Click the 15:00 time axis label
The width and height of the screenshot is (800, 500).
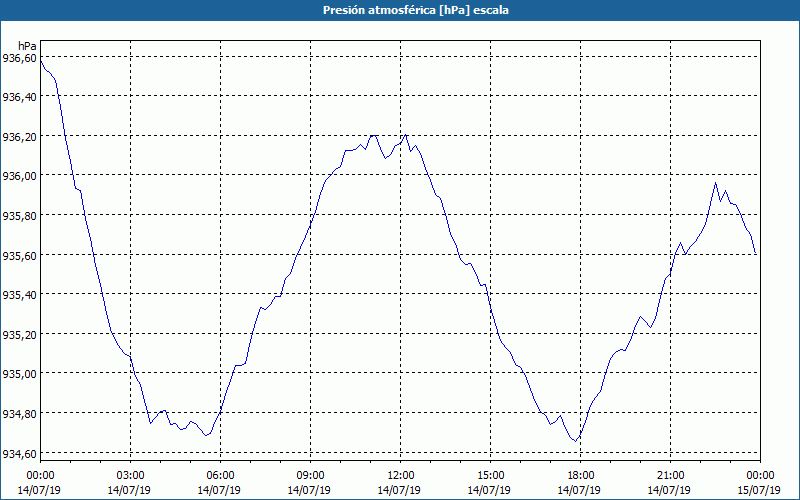490,476
